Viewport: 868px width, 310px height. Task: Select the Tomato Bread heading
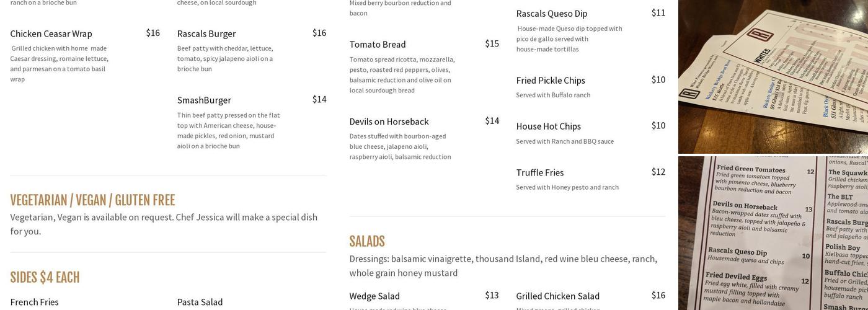tap(378, 44)
